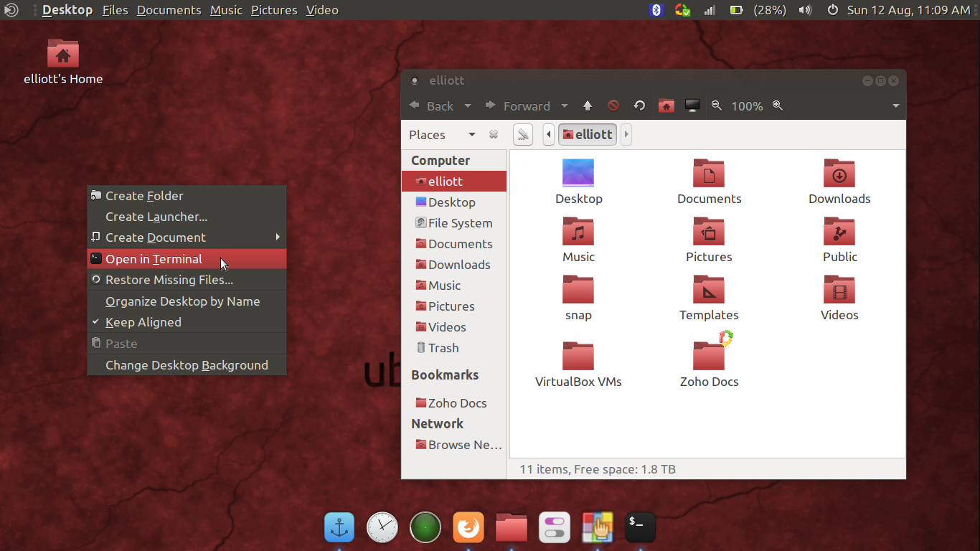Open the view mode dropdown at toolbar end
The image size is (980, 551).
coord(896,106)
